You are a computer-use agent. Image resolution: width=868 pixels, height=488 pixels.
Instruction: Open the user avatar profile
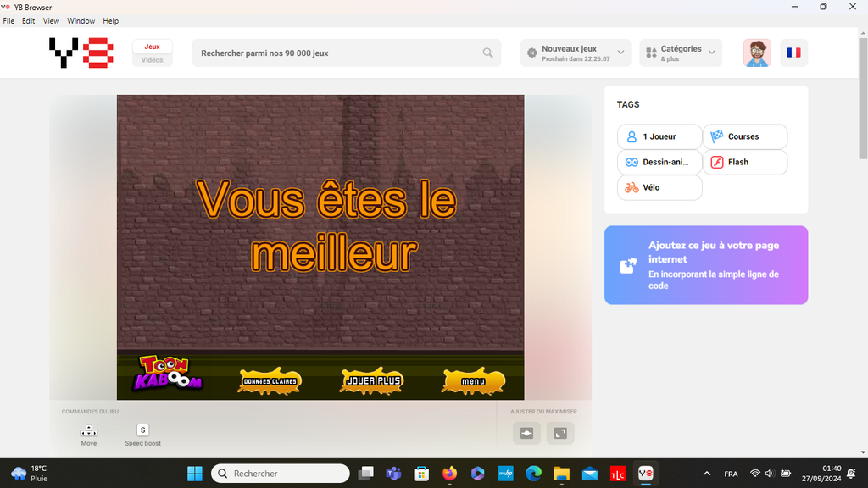pos(757,53)
